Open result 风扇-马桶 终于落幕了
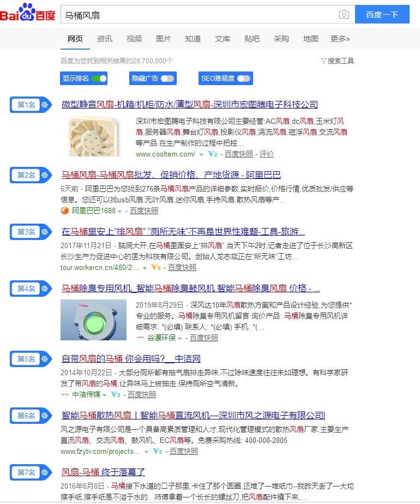This screenshot has height=504, width=420. click(x=103, y=472)
